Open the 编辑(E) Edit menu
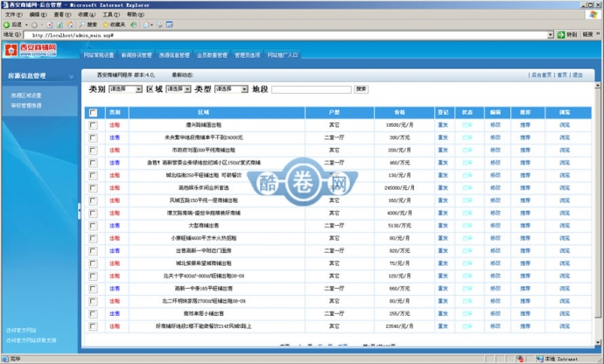 tap(38, 15)
